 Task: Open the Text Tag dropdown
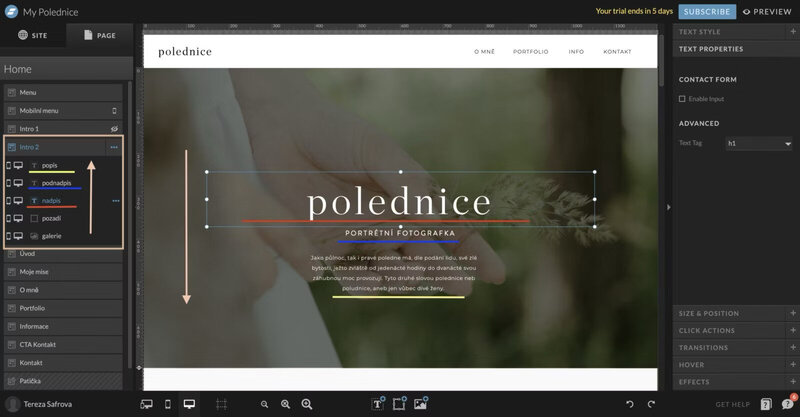759,144
